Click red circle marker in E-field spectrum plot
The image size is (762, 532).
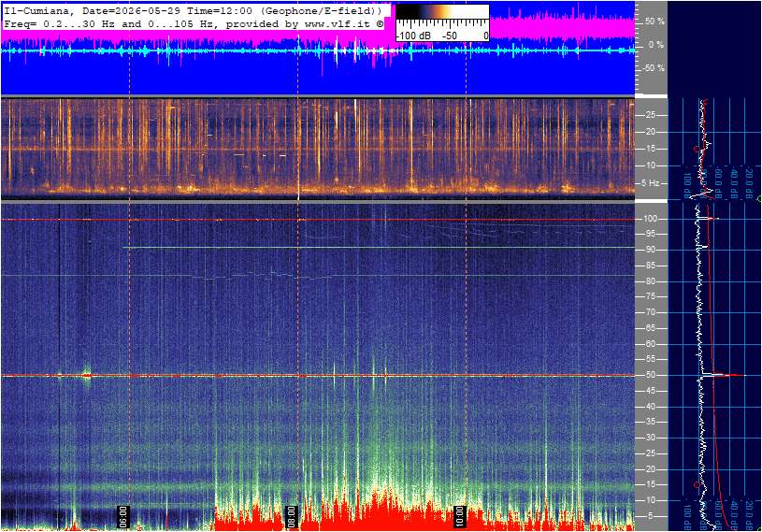(697, 485)
